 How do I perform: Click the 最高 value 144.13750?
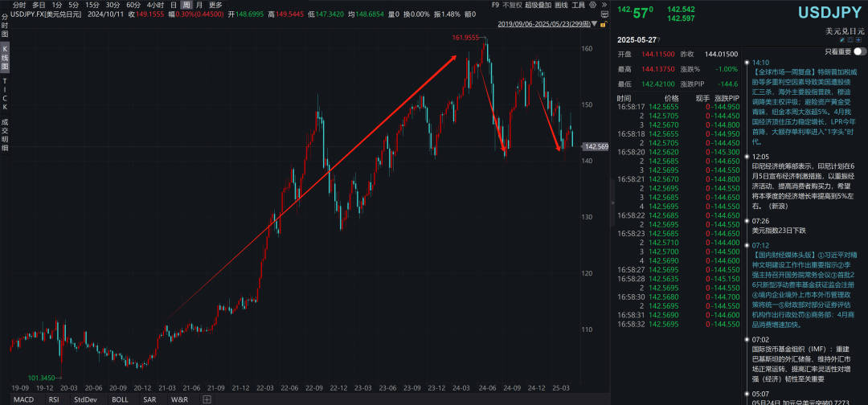(657, 69)
